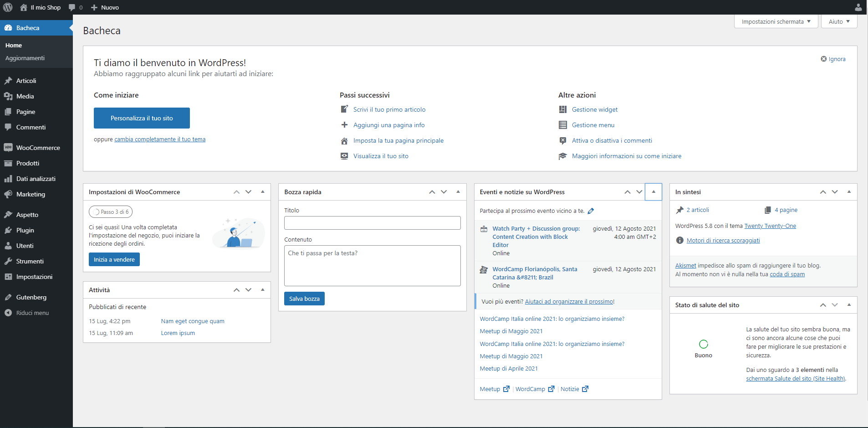Viewport: 868px width, 428px height.
Task: Open the Nuovo menu in the admin bar
Action: click(x=104, y=7)
